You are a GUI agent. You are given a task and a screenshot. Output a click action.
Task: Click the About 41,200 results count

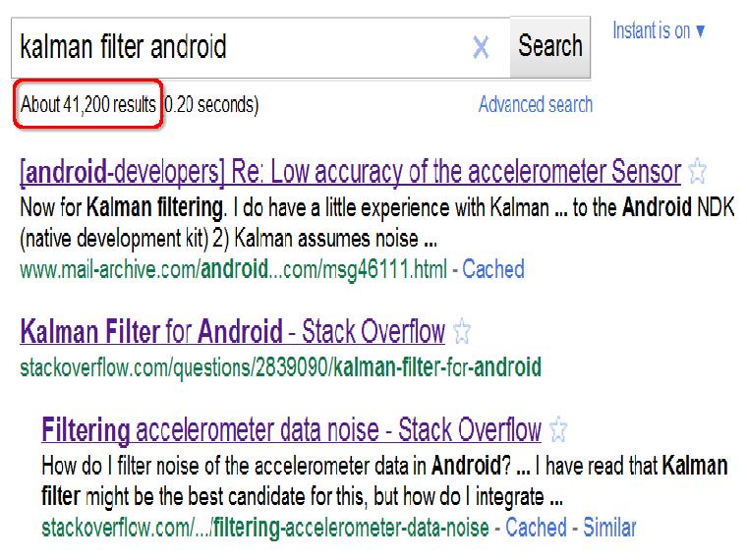88,104
